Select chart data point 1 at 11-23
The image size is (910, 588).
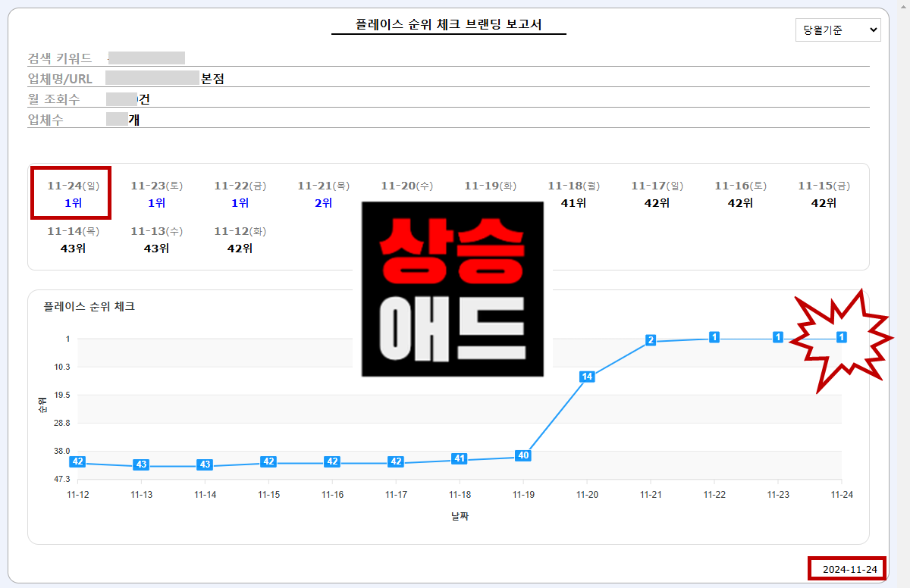[778, 337]
